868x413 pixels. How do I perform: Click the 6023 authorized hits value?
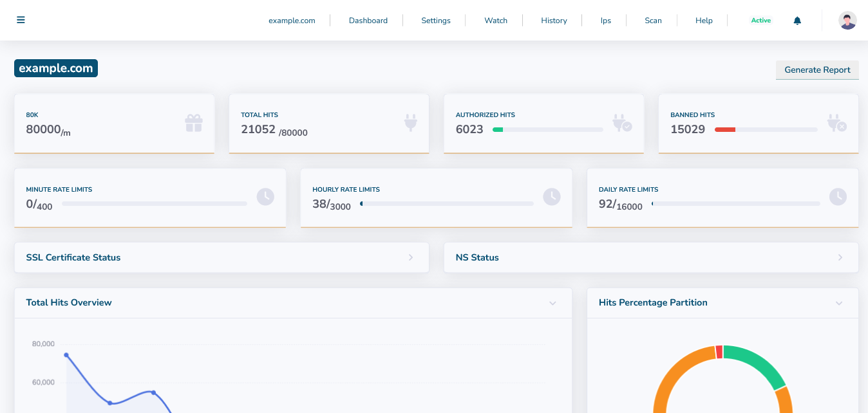[x=469, y=129]
